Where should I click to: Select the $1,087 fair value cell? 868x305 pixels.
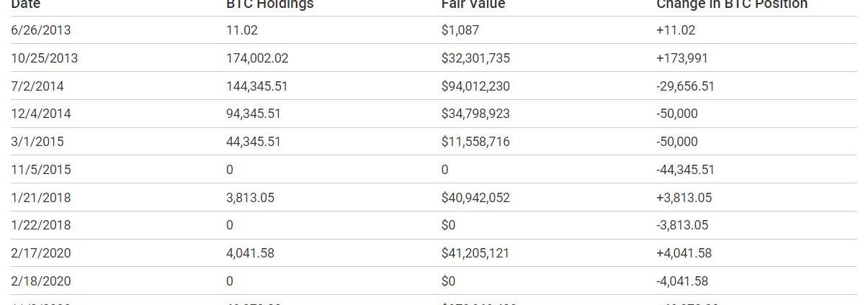point(460,30)
